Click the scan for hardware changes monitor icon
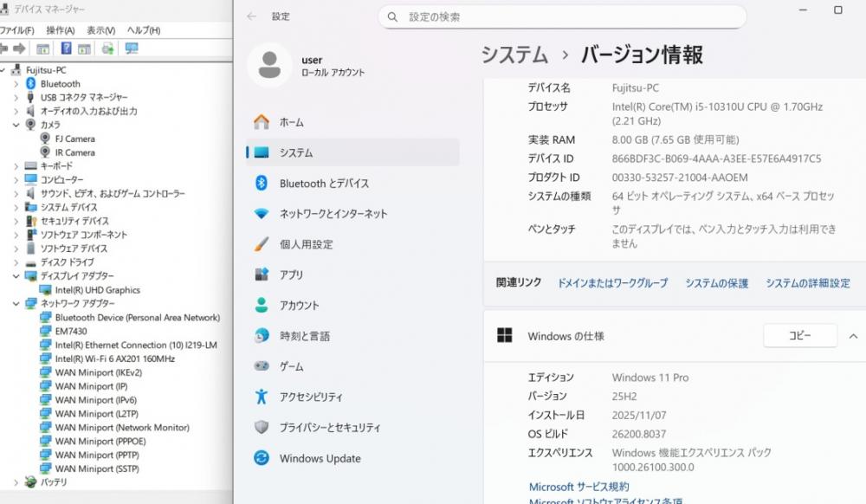 point(132,48)
